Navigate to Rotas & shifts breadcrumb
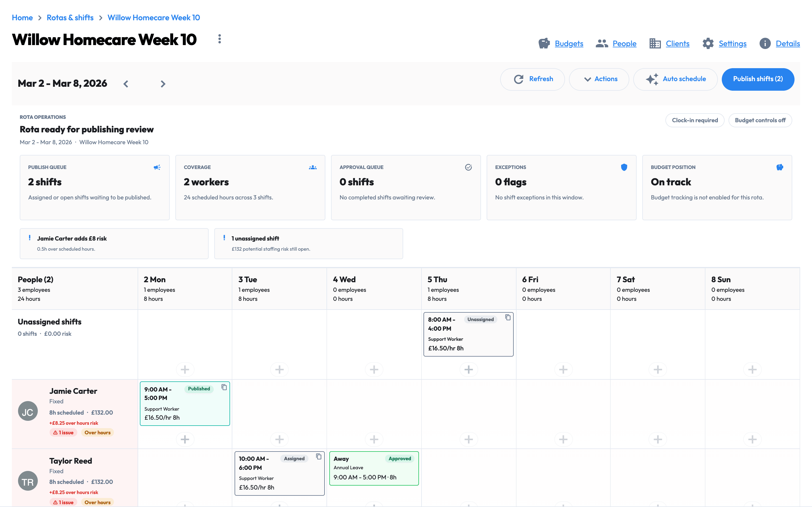The width and height of the screenshot is (812, 507). pos(70,17)
